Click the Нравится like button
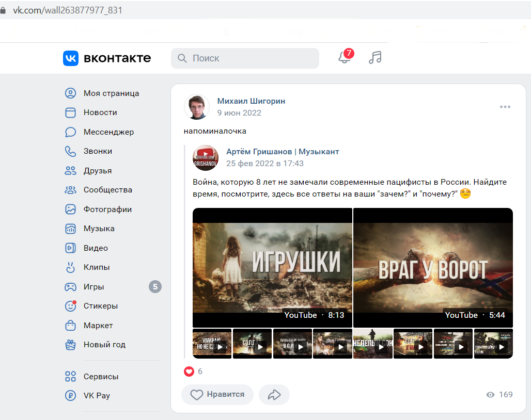The image size is (531, 420). (x=217, y=395)
